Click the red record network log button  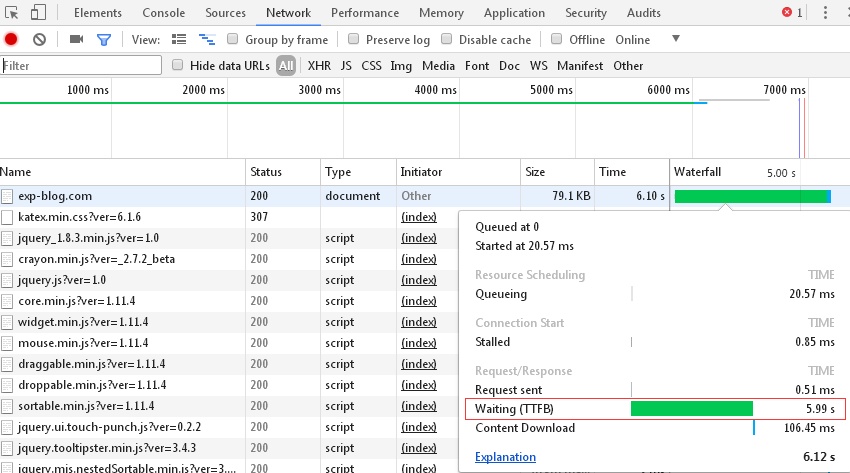(x=11, y=40)
